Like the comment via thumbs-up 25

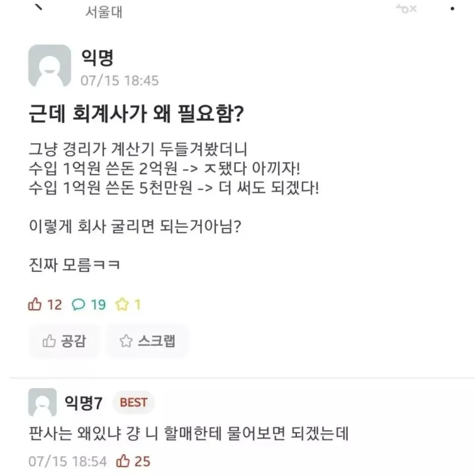pos(133,461)
